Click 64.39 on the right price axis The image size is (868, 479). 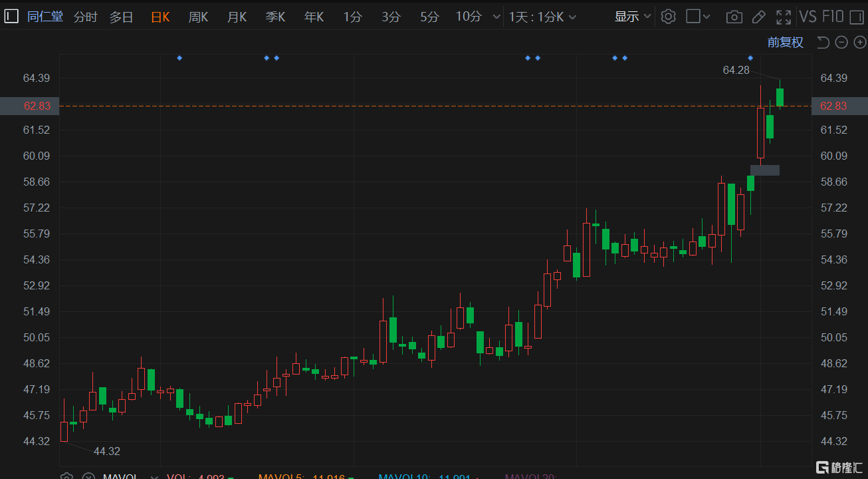[x=834, y=78]
